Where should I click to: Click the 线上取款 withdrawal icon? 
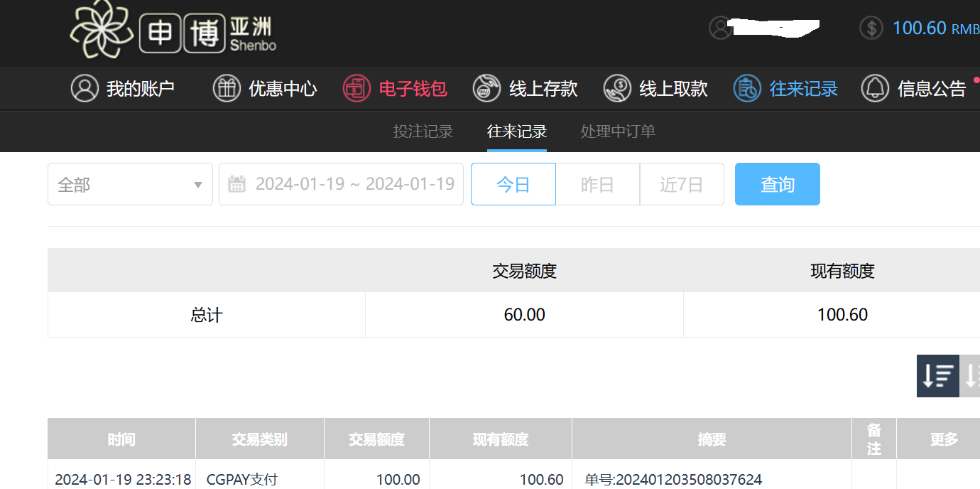pos(617,88)
